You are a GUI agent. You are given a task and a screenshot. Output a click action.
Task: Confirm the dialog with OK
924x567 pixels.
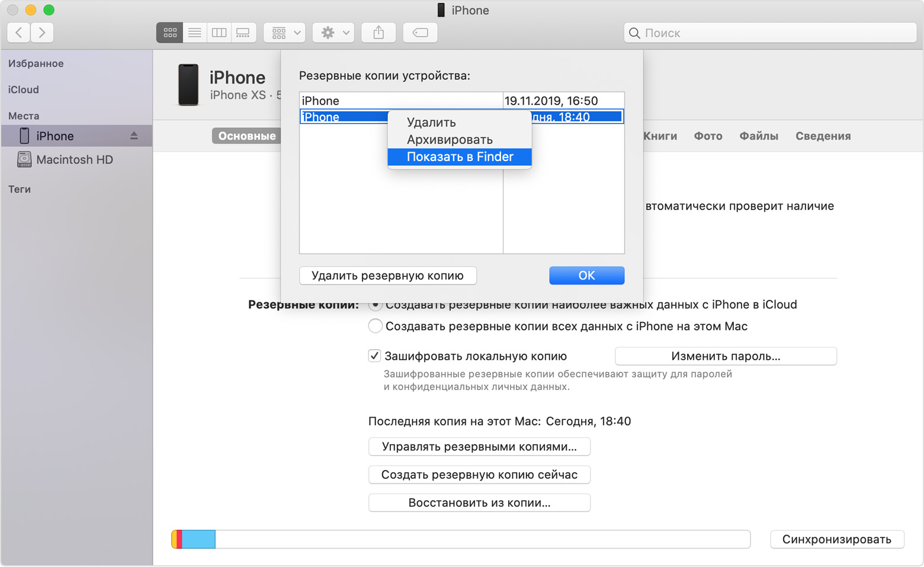(586, 276)
